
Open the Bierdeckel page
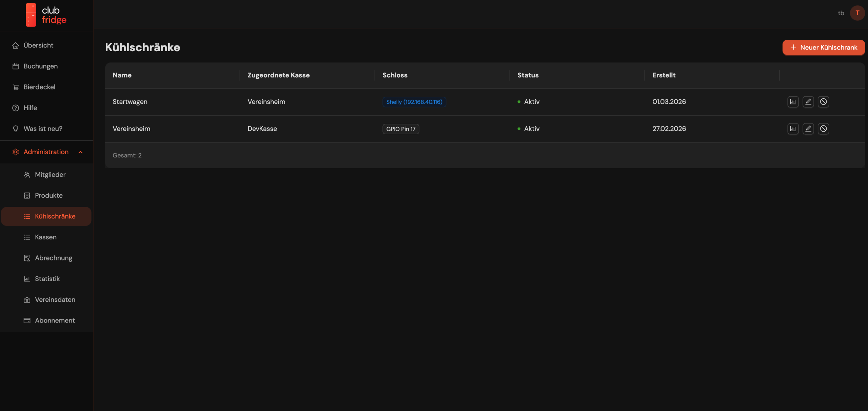(39, 87)
